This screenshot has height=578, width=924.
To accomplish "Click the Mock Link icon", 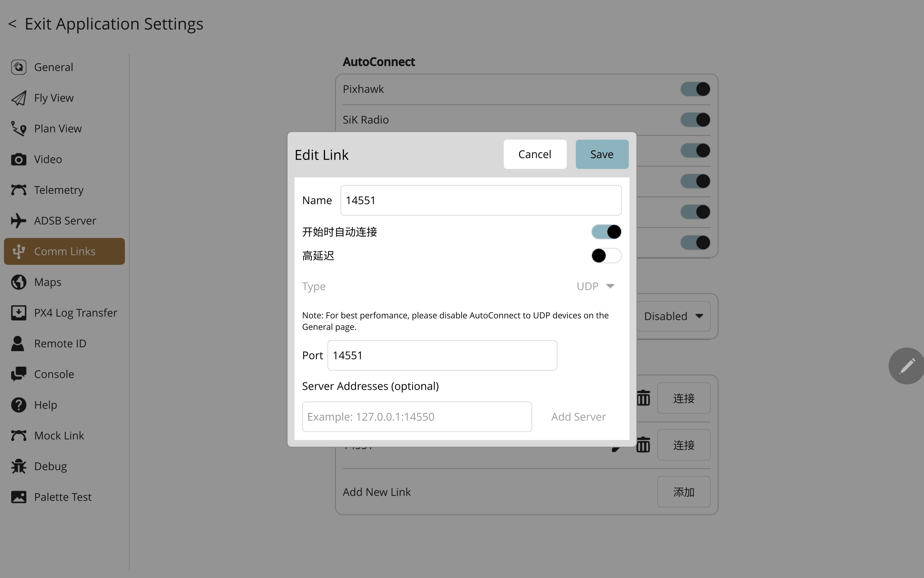I will [18, 435].
